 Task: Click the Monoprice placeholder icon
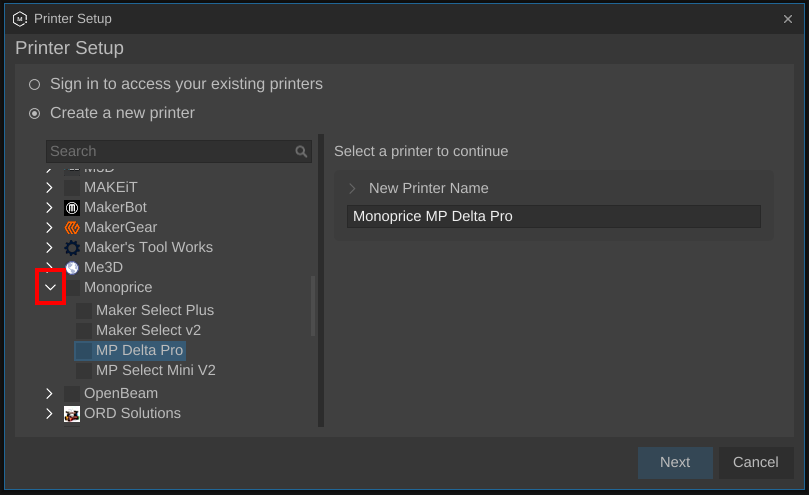pyautogui.click(x=72, y=288)
